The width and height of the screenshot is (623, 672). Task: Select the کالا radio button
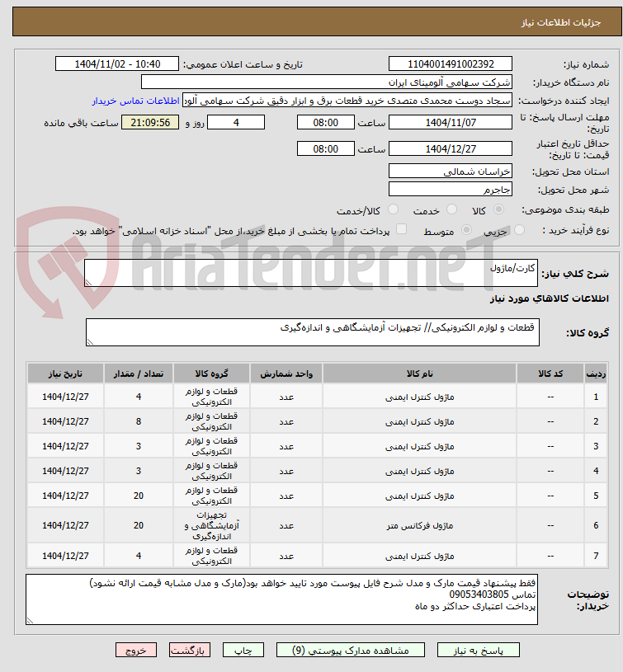pyautogui.click(x=498, y=209)
